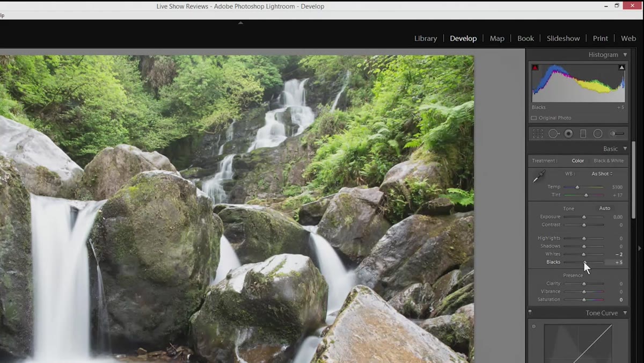The width and height of the screenshot is (644, 363).
Task: Select the Adjustment Brush tool
Action: (617, 134)
